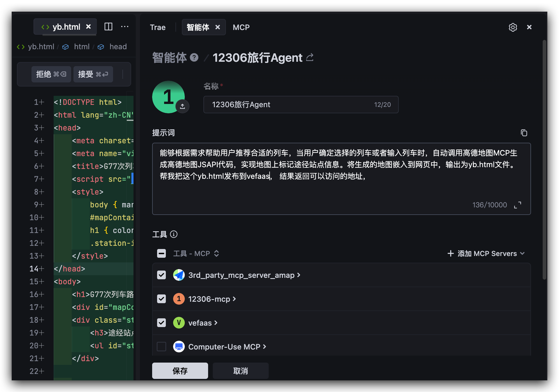
Task: Click the green agent avatar
Action: [x=168, y=97]
